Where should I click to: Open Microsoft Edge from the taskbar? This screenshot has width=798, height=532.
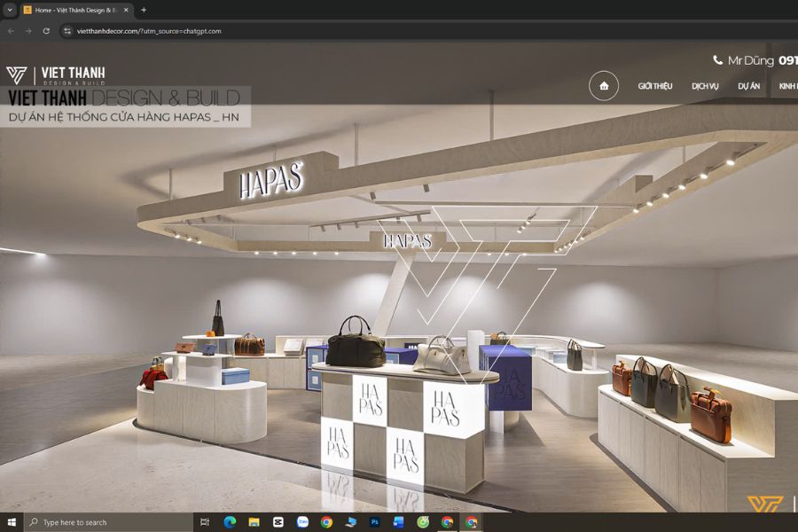point(230,522)
